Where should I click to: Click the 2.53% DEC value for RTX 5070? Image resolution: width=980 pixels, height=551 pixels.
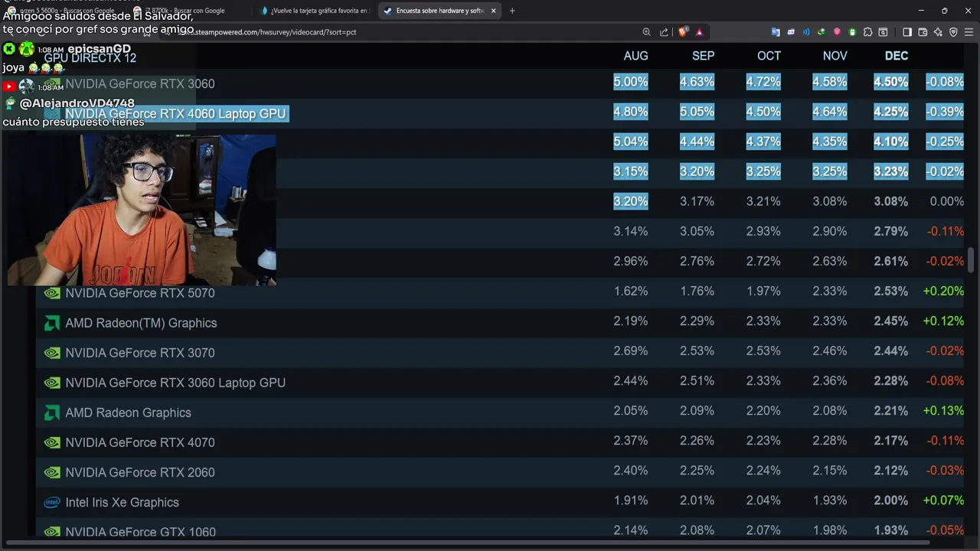(891, 291)
